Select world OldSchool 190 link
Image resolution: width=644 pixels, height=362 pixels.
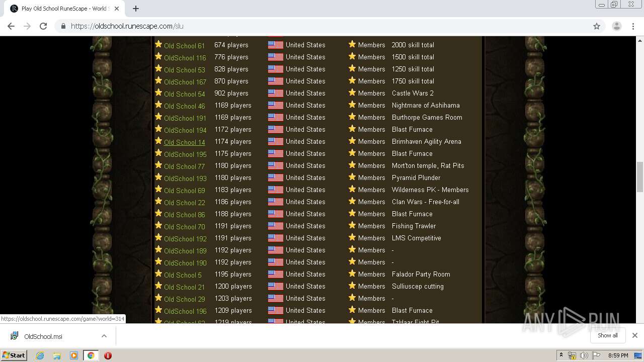(x=185, y=263)
